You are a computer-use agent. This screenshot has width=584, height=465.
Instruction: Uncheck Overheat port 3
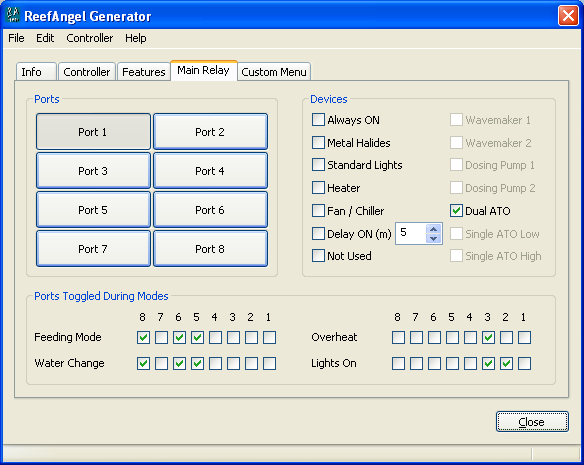coord(488,338)
